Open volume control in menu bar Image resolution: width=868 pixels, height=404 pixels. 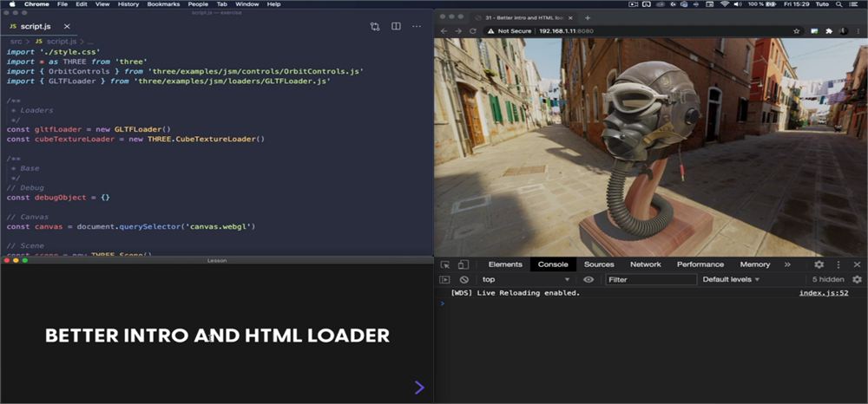point(739,3)
